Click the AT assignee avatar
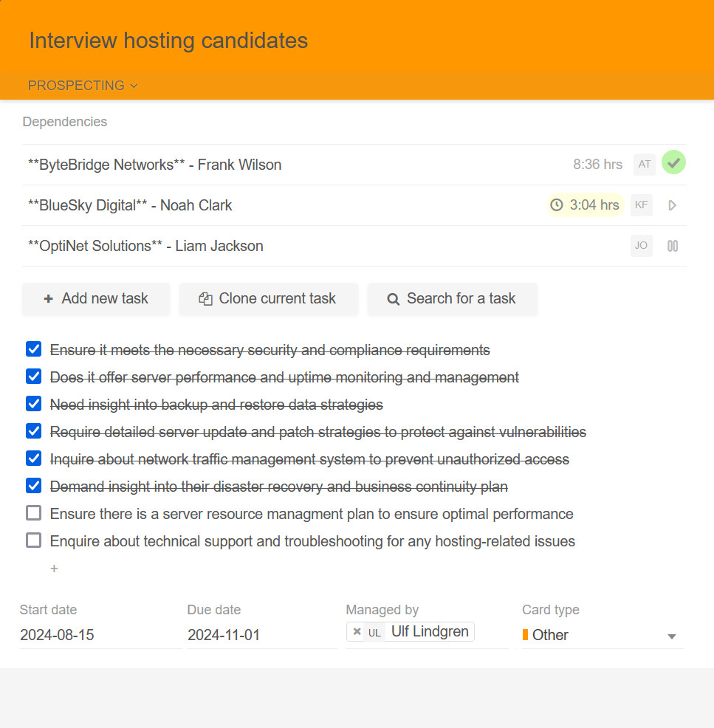 (x=644, y=164)
